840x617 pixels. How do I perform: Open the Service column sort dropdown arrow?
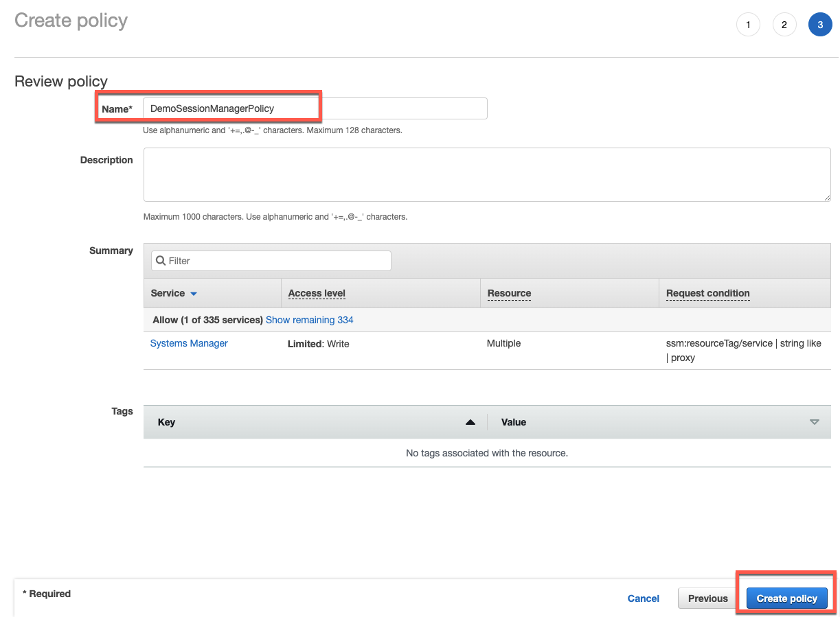(193, 293)
